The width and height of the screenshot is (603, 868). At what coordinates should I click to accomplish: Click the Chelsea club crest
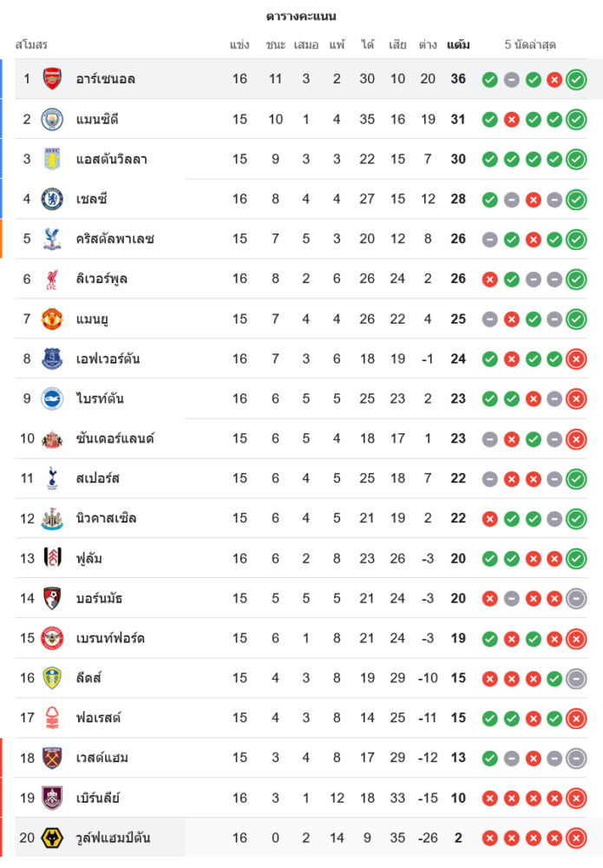tap(52, 199)
